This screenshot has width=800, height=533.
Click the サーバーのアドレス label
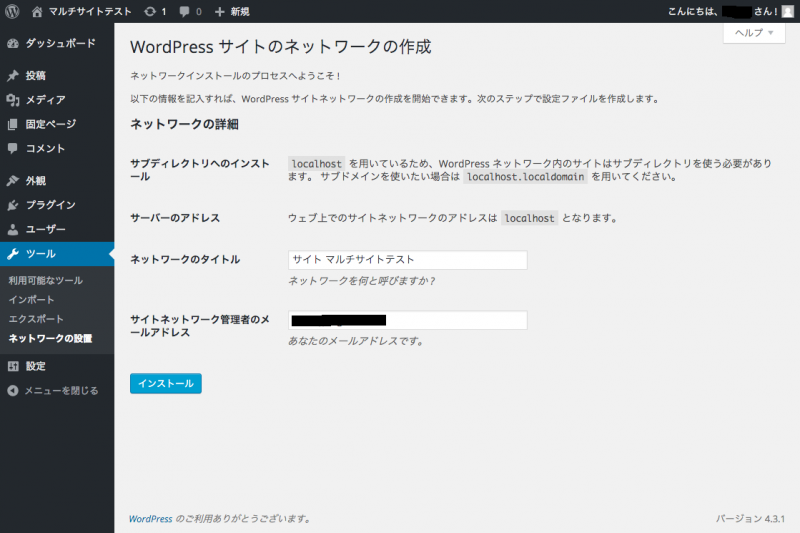coord(175,218)
